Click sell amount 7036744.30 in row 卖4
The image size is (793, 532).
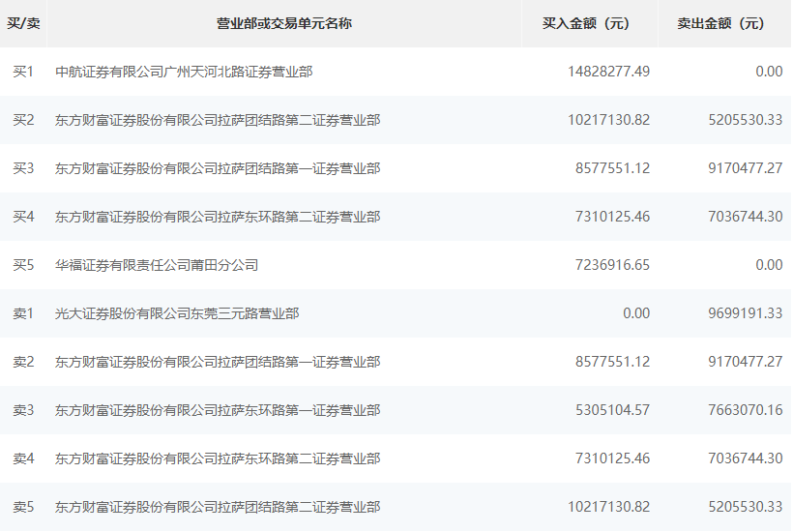(746, 458)
